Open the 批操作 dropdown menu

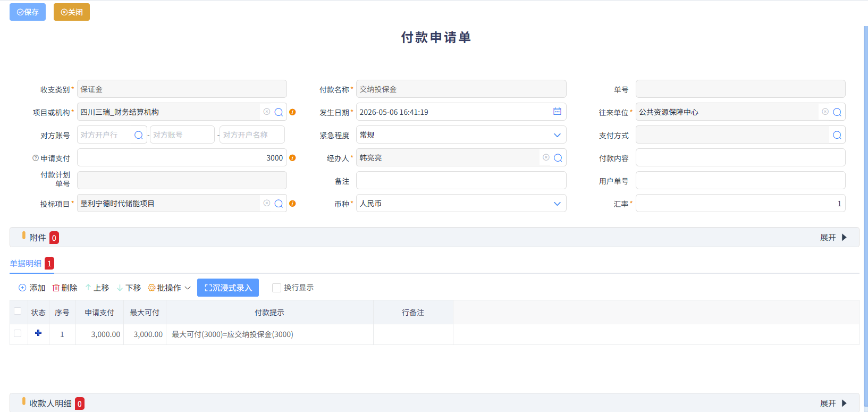(x=169, y=288)
